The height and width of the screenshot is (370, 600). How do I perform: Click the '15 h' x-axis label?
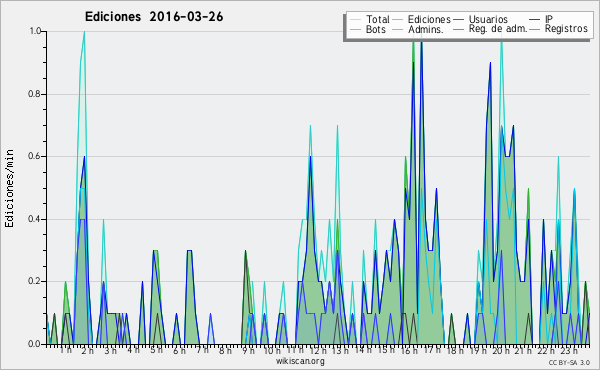(x=386, y=350)
